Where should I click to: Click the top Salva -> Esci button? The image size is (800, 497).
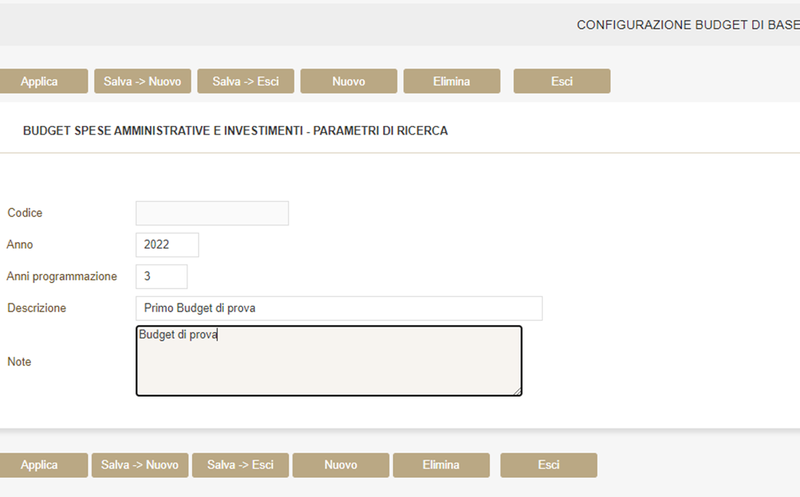click(x=245, y=81)
